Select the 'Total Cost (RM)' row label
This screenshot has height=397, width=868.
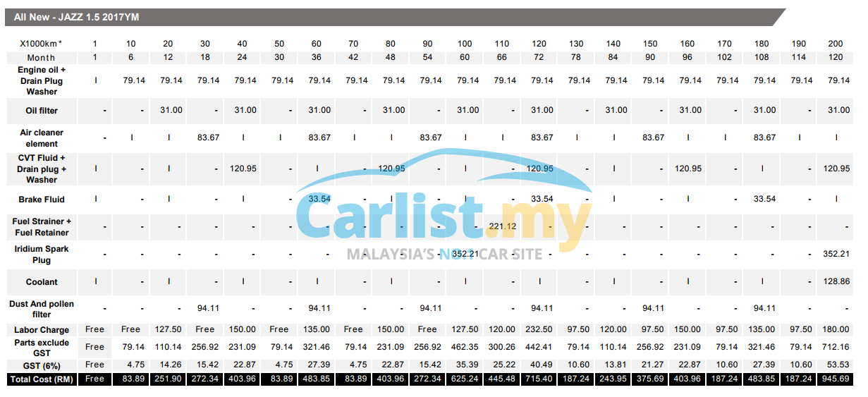pyautogui.click(x=42, y=379)
